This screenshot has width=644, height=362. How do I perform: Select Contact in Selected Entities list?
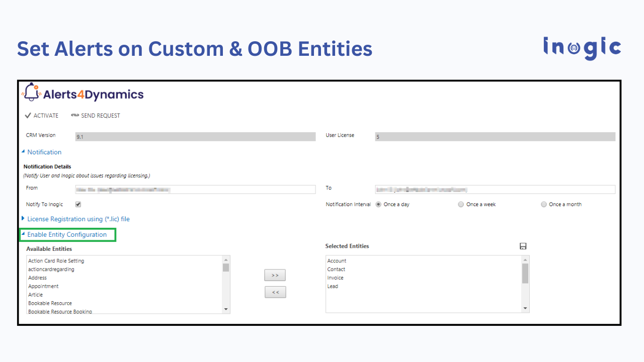pos(336,269)
